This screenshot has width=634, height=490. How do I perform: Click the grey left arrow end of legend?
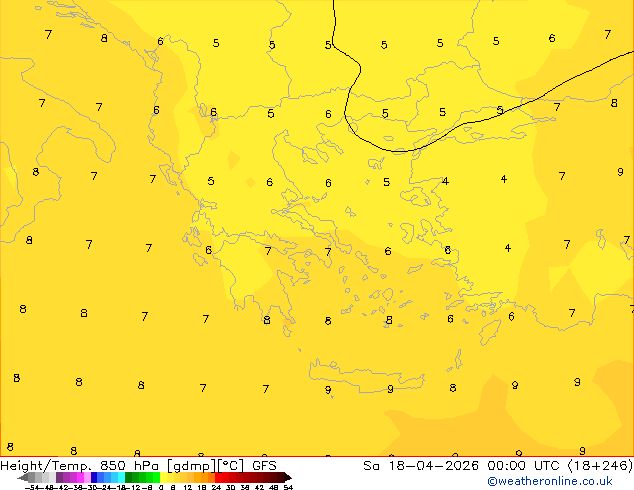coord(22,478)
